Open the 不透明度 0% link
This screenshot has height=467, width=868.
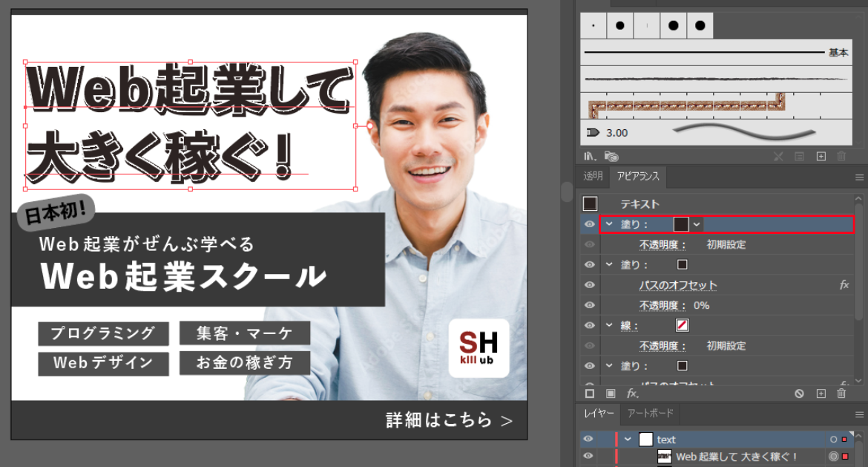(x=662, y=305)
